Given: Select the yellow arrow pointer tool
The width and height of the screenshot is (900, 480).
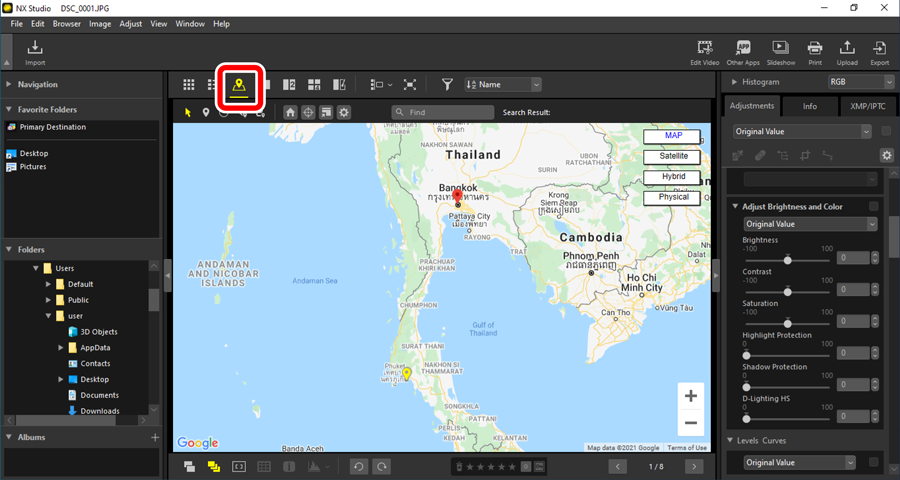Looking at the screenshot, I should [x=188, y=113].
